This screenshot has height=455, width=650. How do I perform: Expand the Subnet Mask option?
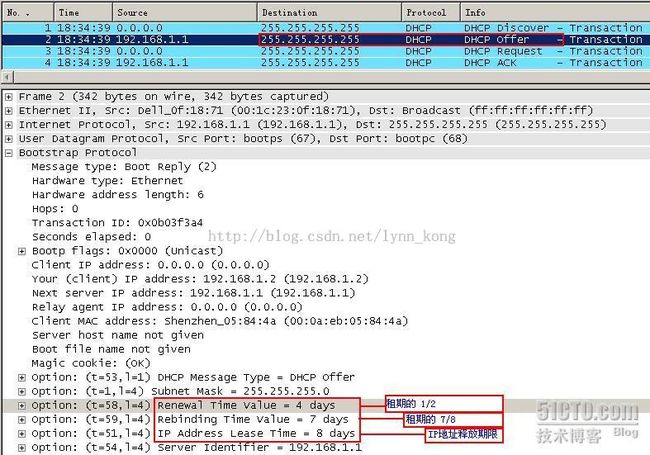click(22, 391)
